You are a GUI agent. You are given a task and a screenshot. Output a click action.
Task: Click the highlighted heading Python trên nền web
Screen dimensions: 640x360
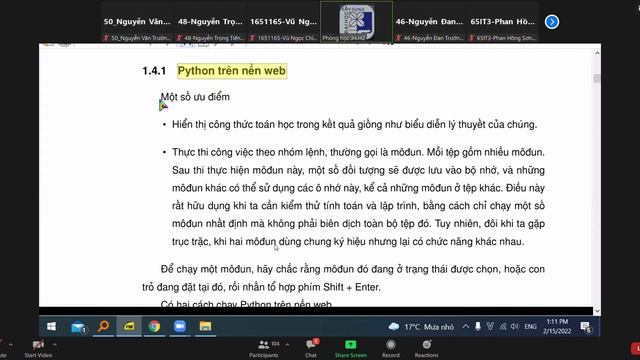232,71
